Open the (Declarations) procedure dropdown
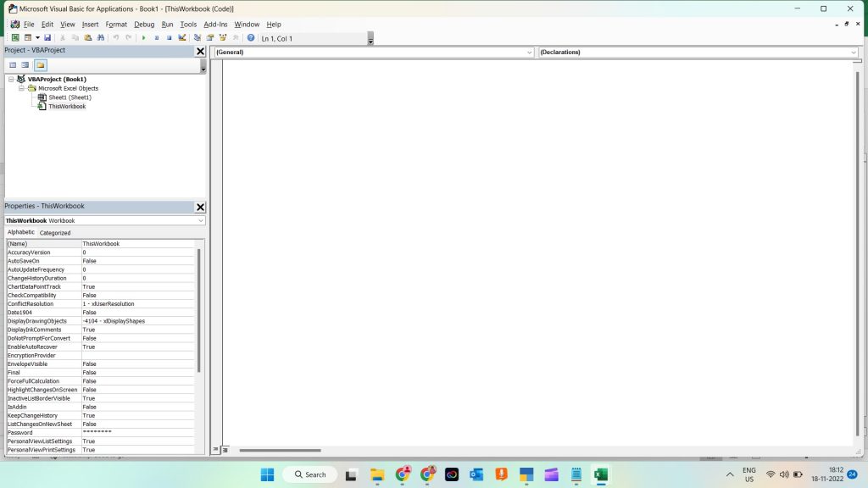 click(x=698, y=52)
